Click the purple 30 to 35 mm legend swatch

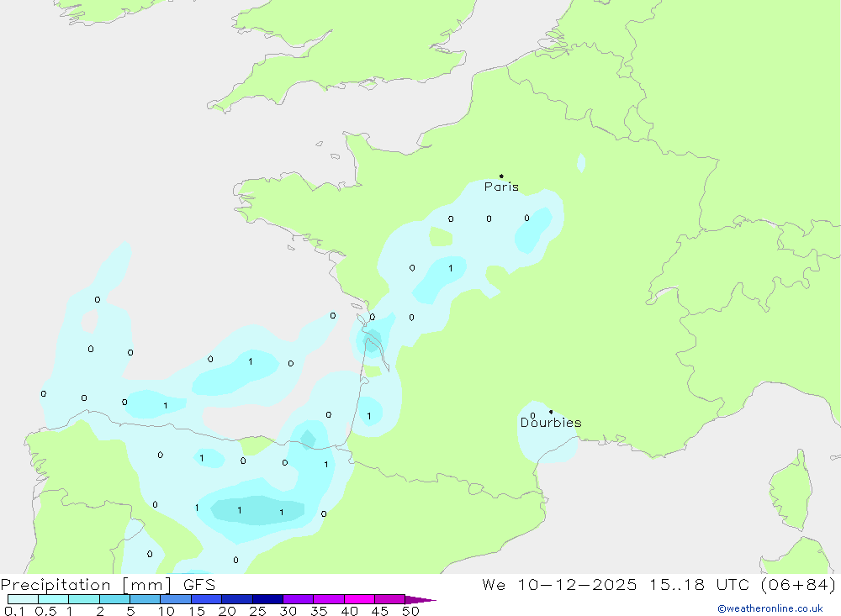298,599
